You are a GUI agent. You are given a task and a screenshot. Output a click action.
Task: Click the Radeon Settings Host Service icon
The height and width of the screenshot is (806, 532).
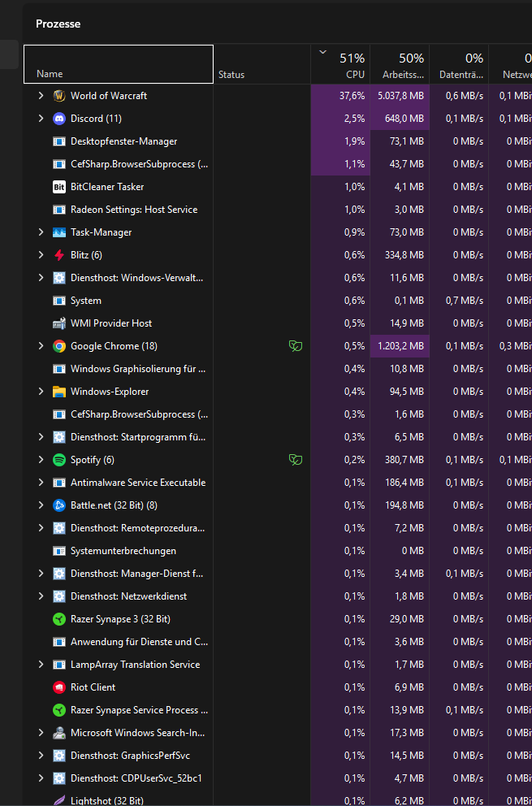tap(59, 210)
